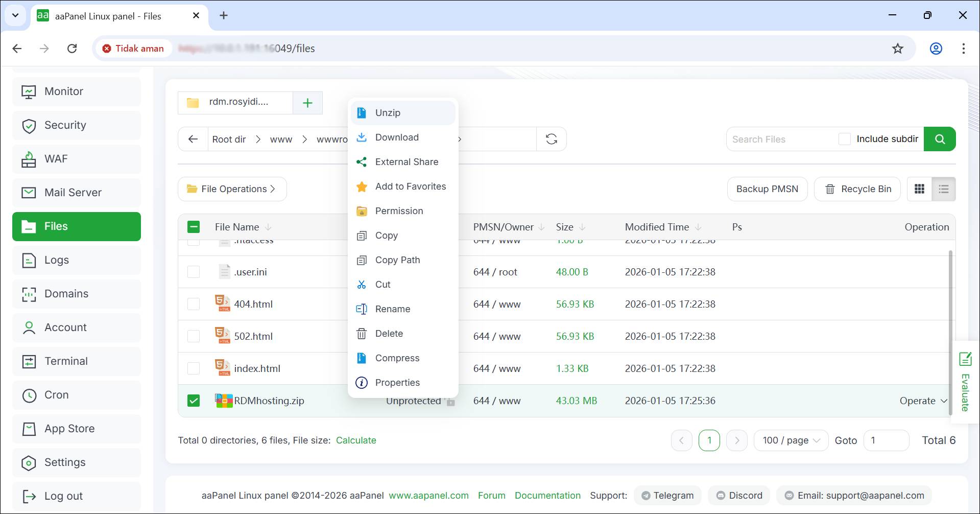Click the Calculate file size link

(355, 440)
